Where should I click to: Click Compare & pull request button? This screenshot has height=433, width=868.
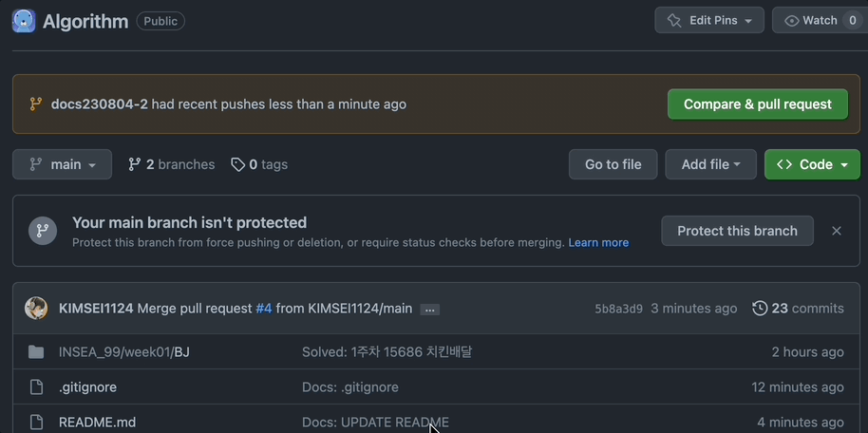point(757,104)
